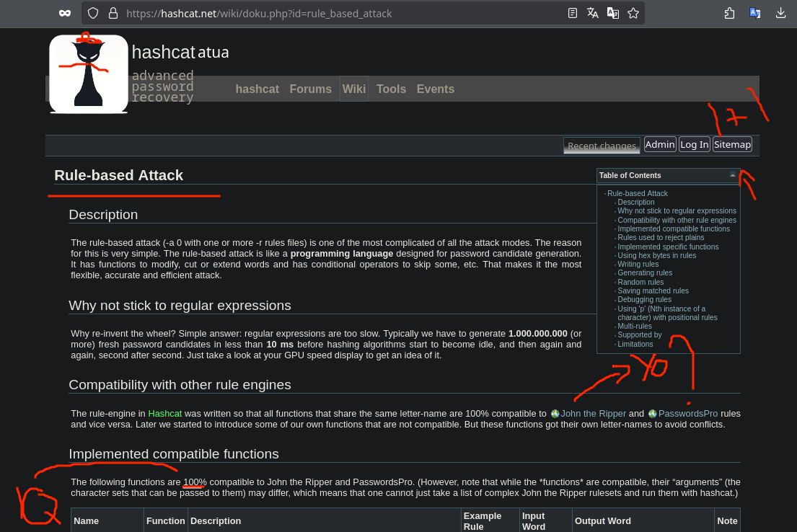Open the PasswordsPro external link
Image resolution: width=797 pixels, height=532 pixels.
pos(687,414)
